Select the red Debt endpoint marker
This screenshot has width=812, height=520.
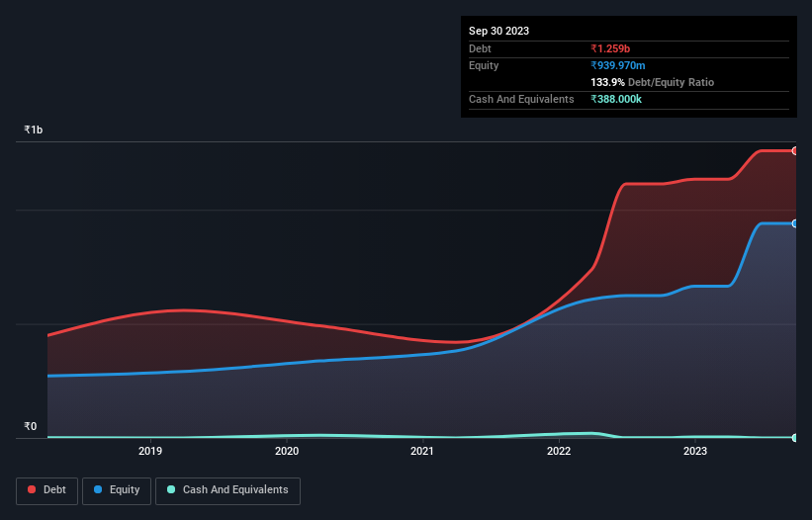[795, 151]
